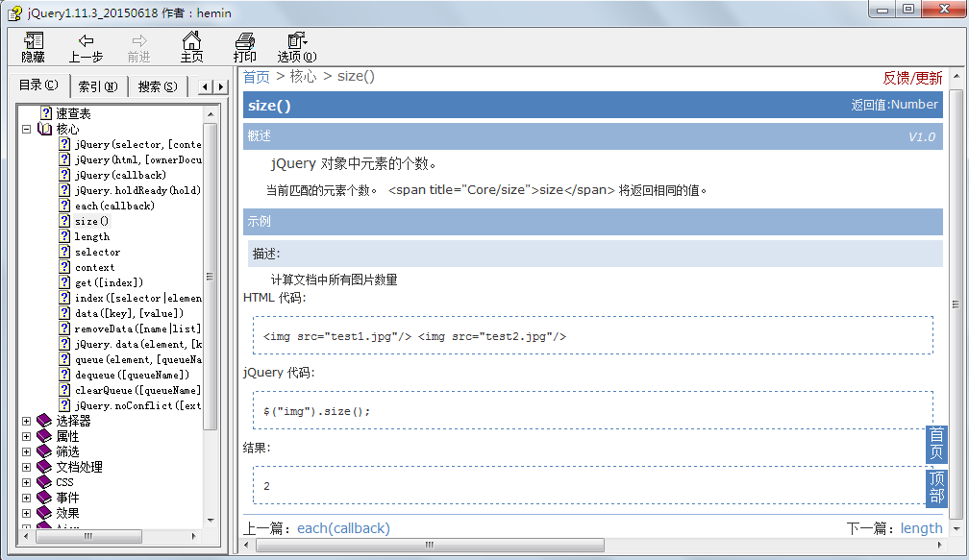This screenshot has height=560, width=969.
Task: Click the page icon beside get([index])
Action: (65, 282)
